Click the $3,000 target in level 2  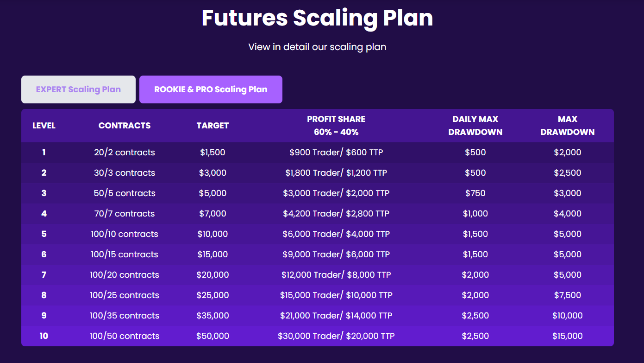(x=213, y=173)
